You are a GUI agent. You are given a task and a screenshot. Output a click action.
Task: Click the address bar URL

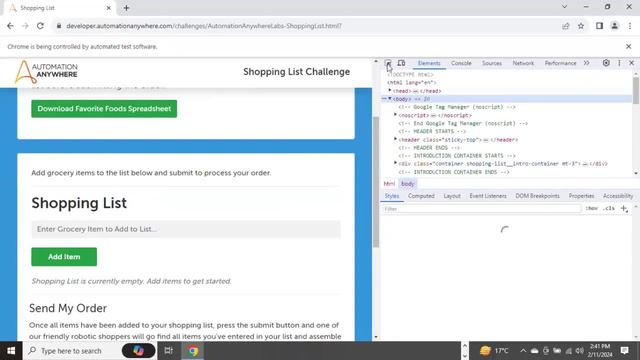click(x=204, y=26)
